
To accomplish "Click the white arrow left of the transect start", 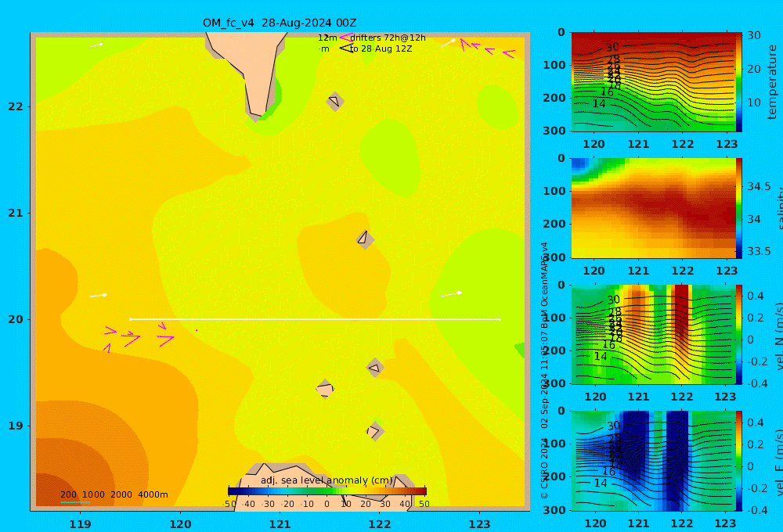I will 99,296.
